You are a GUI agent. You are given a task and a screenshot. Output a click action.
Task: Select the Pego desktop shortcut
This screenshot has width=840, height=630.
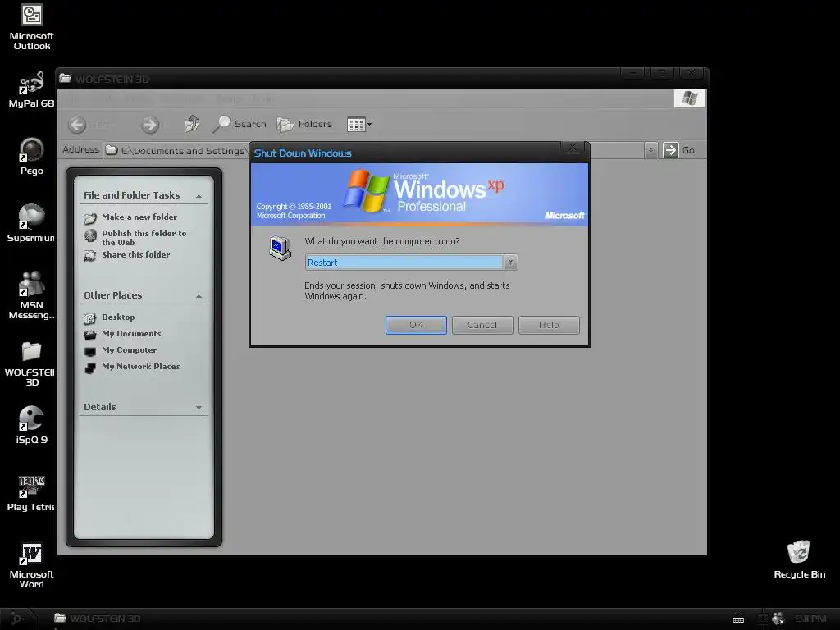[x=32, y=157]
